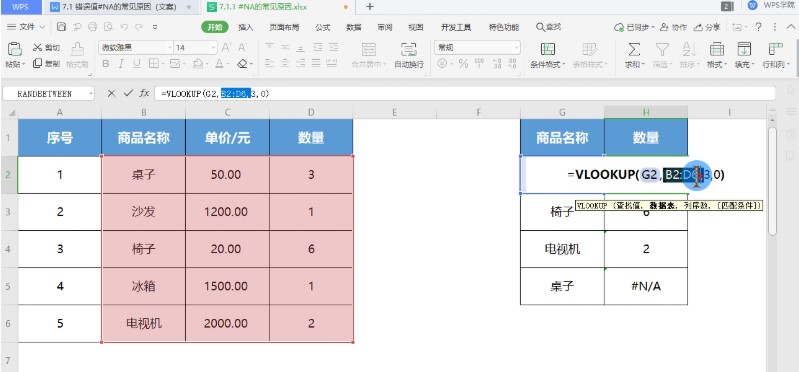Click the Copy (复制) button
The width and height of the screenshot is (799, 372).
(x=46, y=64)
